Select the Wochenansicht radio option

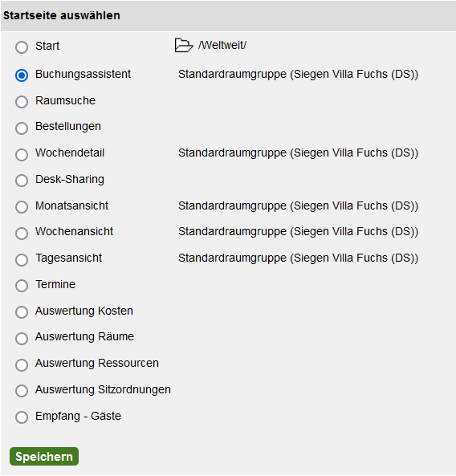click(22, 233)
